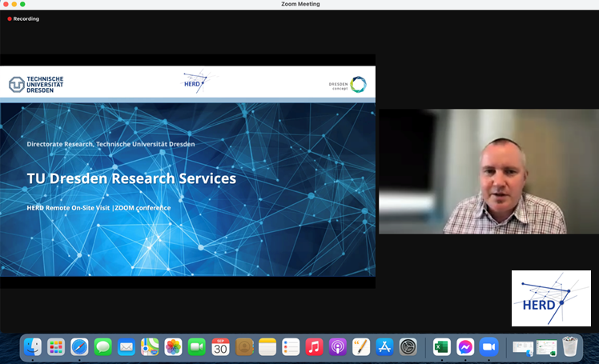Click the Zoom app icon in dock

tap(488, 347)
